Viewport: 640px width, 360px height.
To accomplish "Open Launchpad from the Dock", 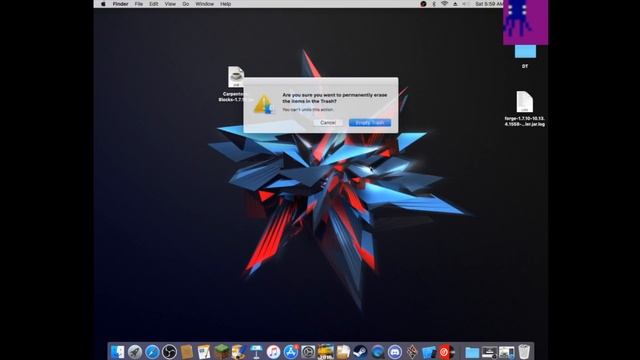I will point(135,351).
